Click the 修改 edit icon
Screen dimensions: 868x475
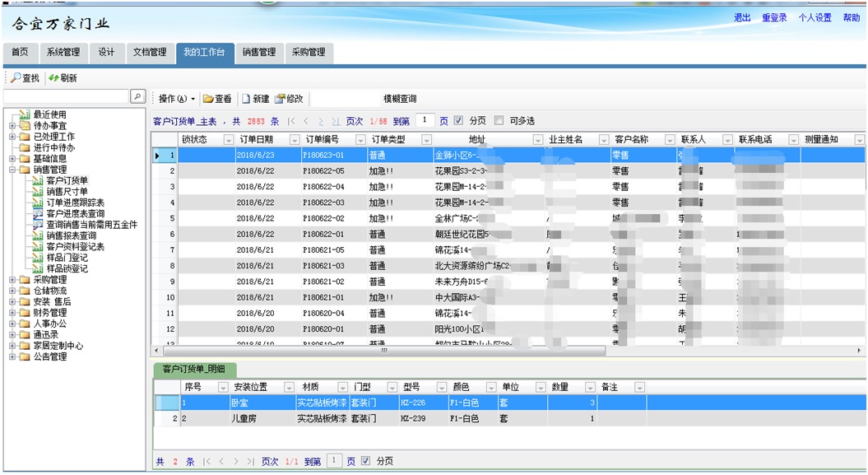click(280, 99)
